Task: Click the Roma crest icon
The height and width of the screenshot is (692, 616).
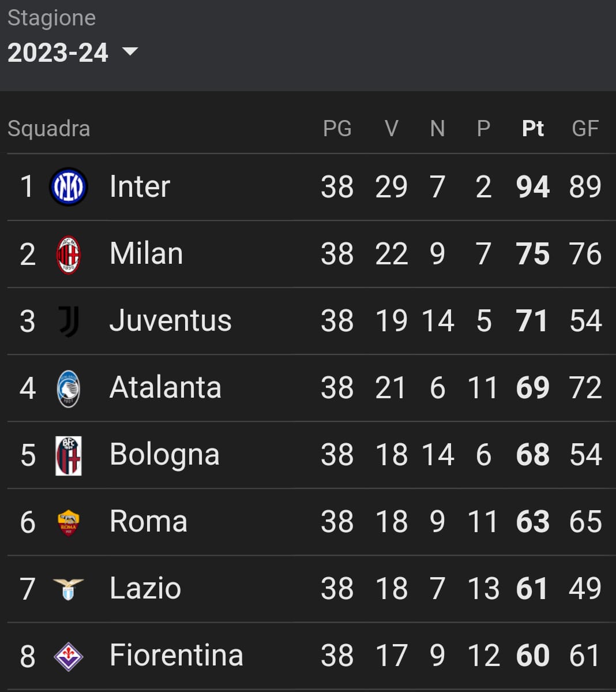Action: click(68, 523)
